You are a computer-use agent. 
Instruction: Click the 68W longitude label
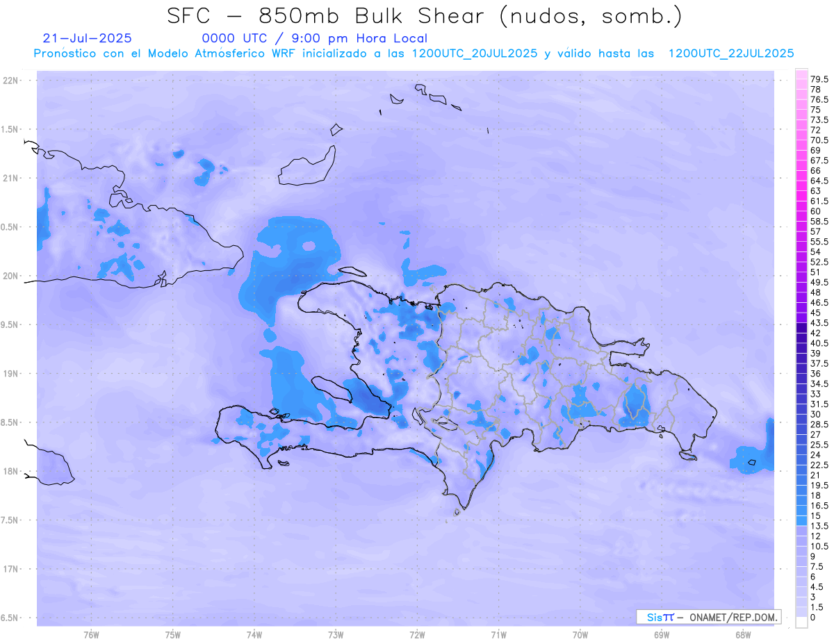tap(743, 635)
